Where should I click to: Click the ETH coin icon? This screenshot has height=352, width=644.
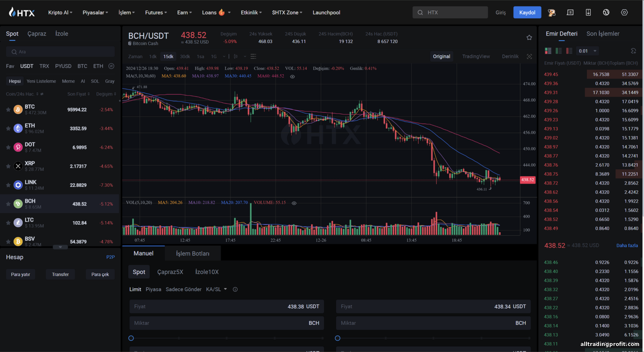[x=18, y=128]
